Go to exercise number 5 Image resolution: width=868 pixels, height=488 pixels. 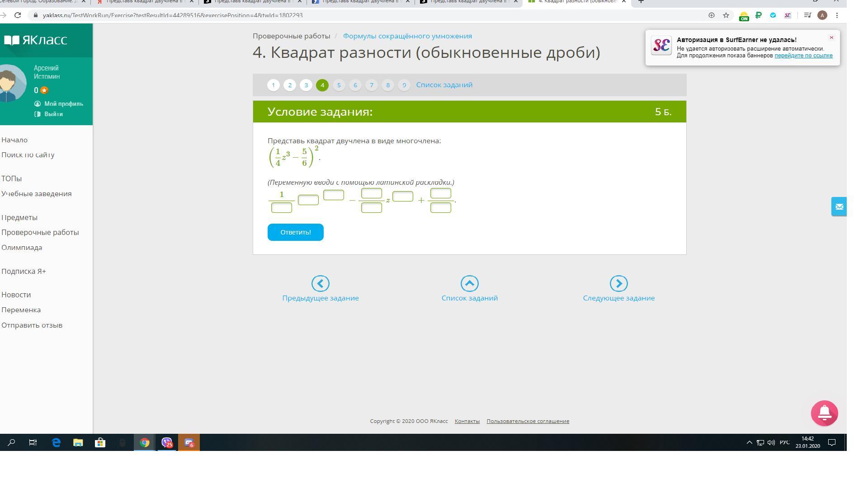[x=339, y=85]
